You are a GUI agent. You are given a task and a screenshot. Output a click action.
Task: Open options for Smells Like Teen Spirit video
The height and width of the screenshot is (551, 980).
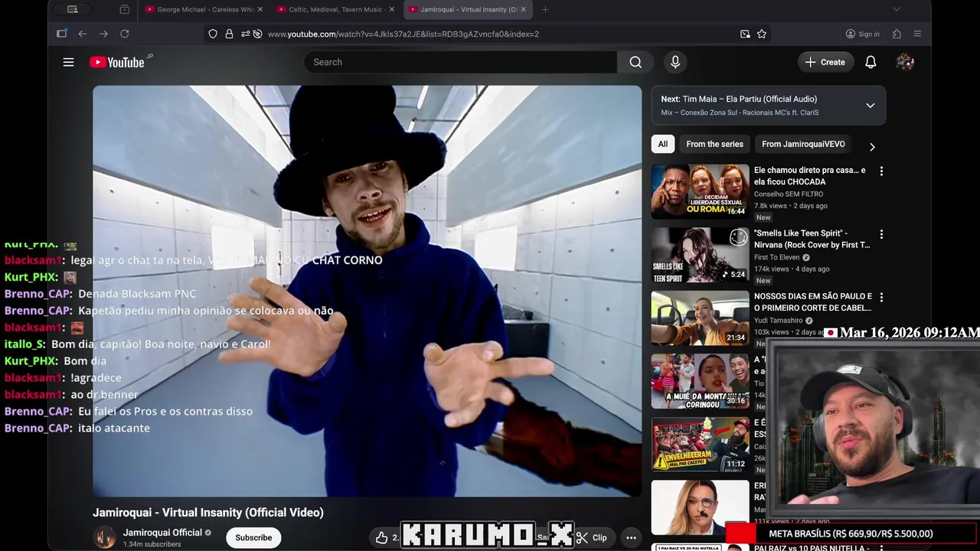coord(881,234)
